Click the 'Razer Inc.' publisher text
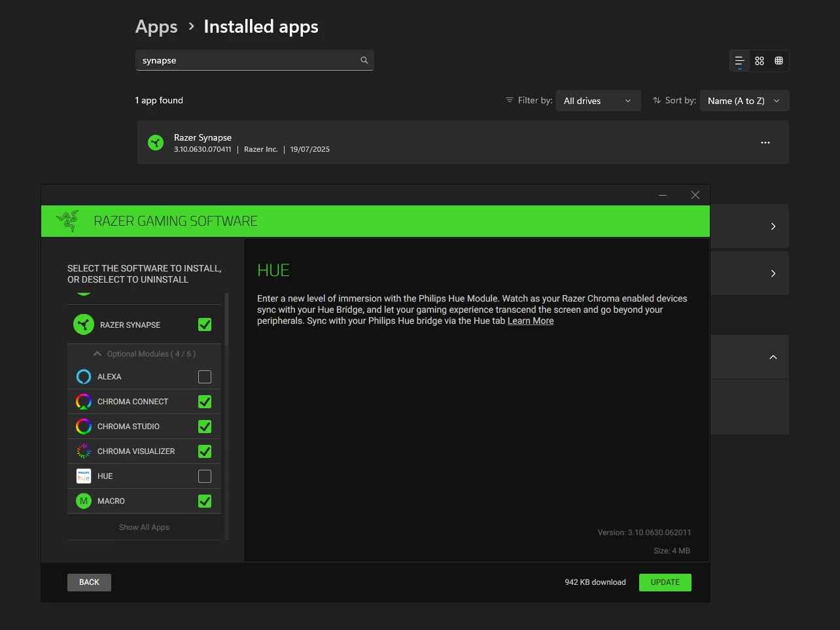The width and height of the screenshot is (840, 630). [x=261, y=149]
